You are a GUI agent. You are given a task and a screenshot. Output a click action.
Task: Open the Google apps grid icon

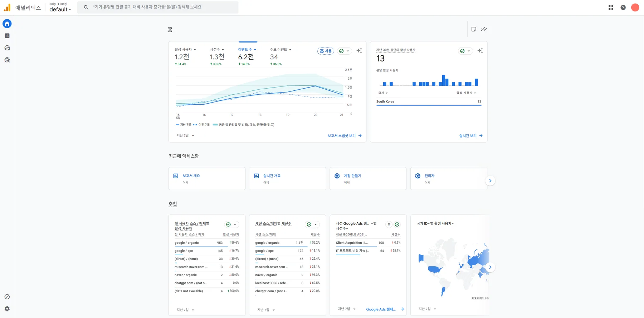(611, 8)
